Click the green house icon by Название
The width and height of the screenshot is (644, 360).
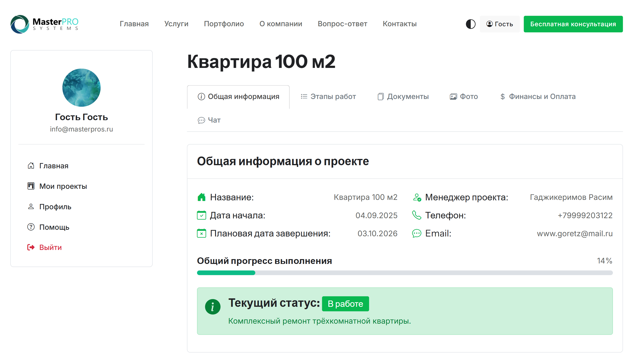202,197
